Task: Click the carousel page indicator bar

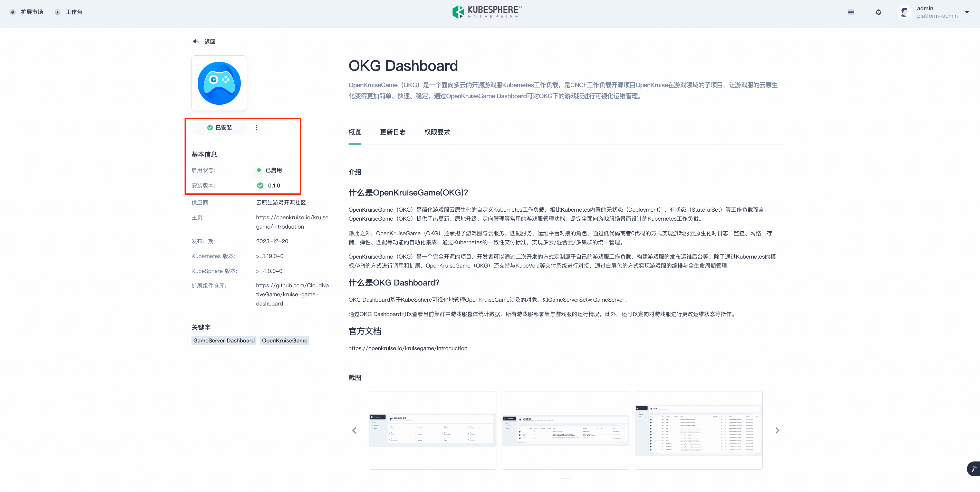Action: [566, 478]
